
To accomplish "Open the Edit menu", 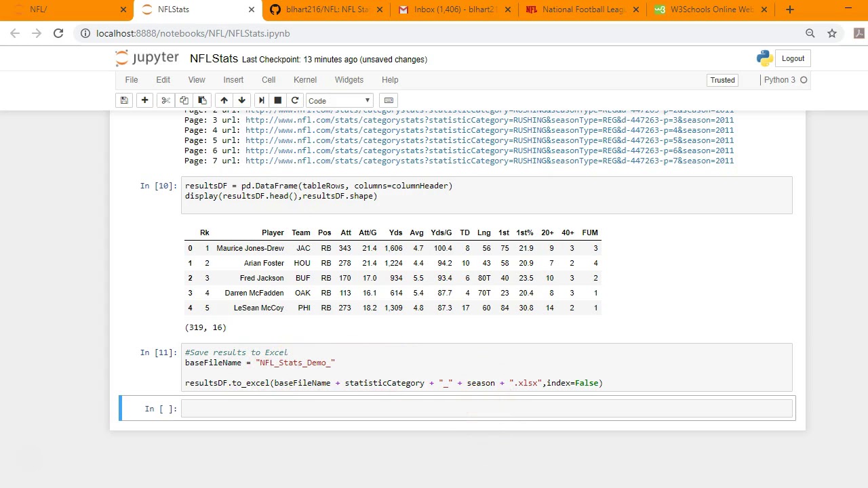I will 163,80.
